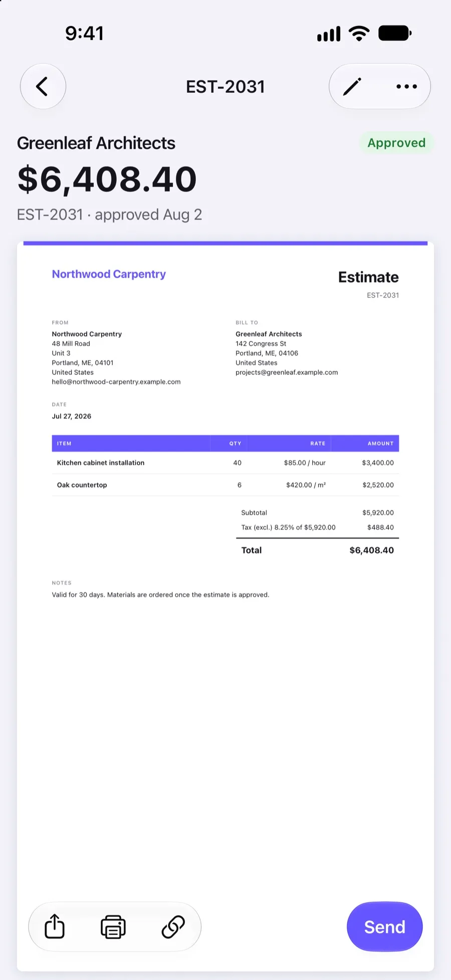Screen dimensions: 451x980
Task: Tap the Estimate document heading
Action: pyautogui.click(x=368, y=277)
